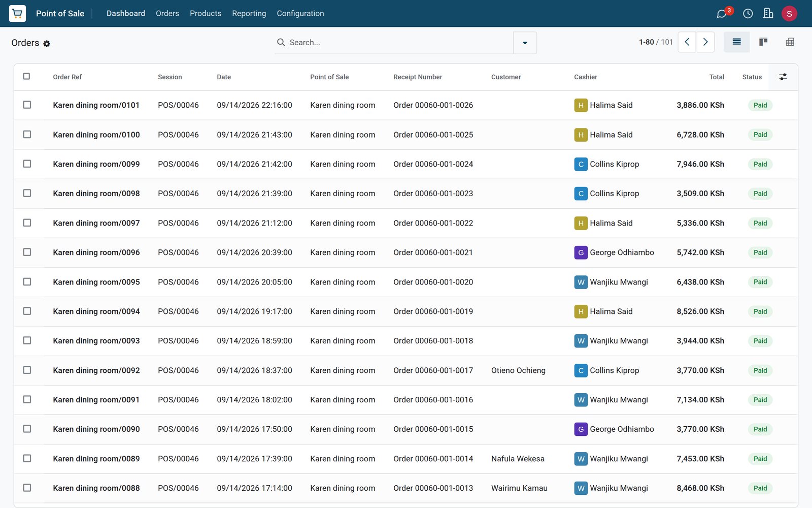Switch to the kanban view
Image resolution: width=812 pixels, height=508 pixels.
coord(763,42)
